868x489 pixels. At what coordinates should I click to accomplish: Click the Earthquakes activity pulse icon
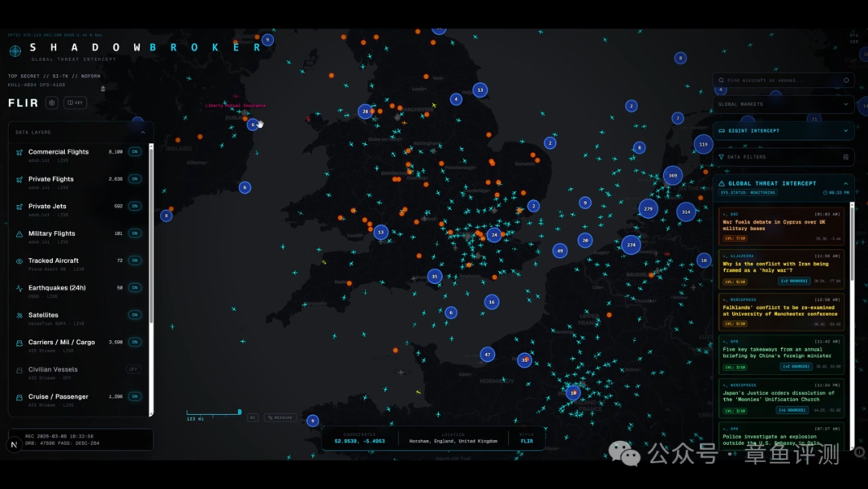pos(19,289)
